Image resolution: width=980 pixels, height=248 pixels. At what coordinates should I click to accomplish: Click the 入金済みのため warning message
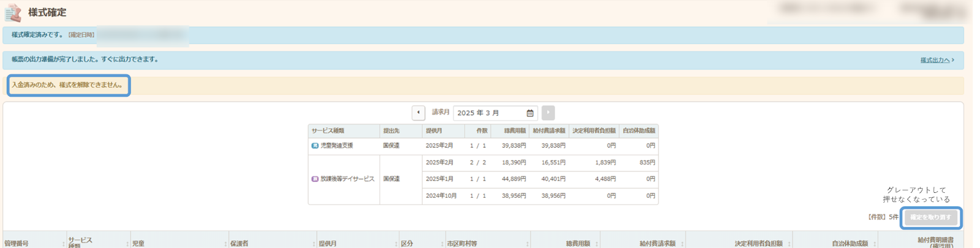(69, 85)
